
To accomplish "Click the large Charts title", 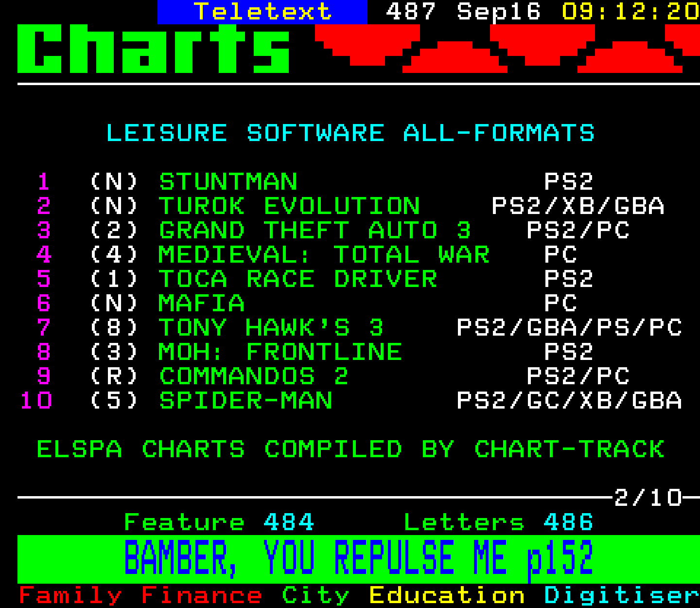I will coord(154,49).
